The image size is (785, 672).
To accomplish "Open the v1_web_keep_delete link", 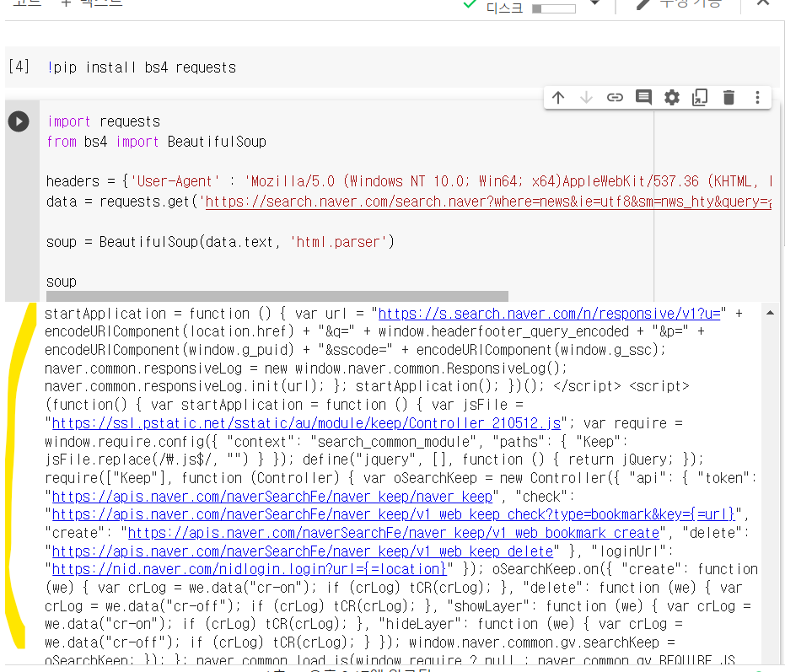I will click(303, 551).
